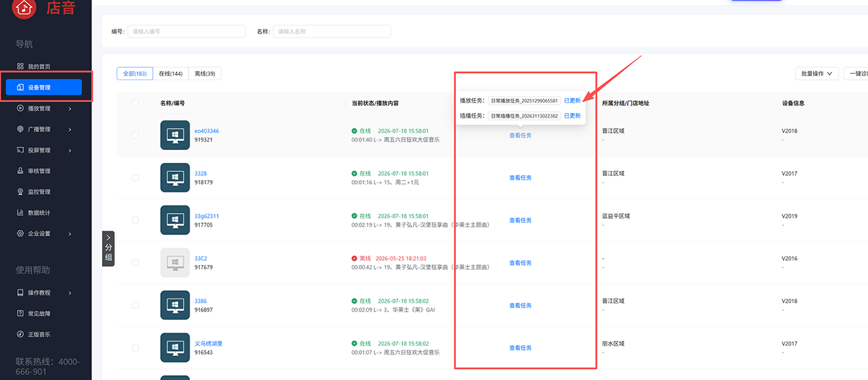The image size is (868, 380).
Task: Toggle the select-all checkbox in table header
Action: click(x=135, y=103)
